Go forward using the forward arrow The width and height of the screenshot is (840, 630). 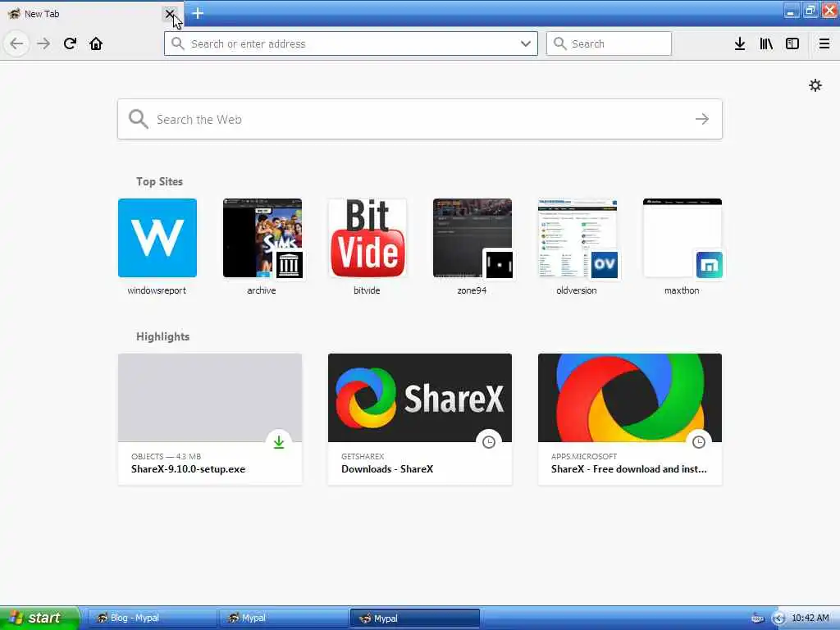coord(43,43)
